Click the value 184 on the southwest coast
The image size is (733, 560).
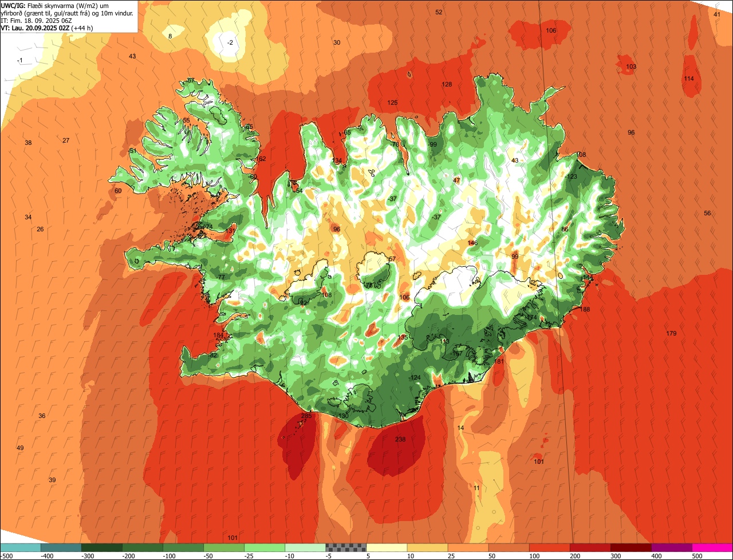(218, 336)
